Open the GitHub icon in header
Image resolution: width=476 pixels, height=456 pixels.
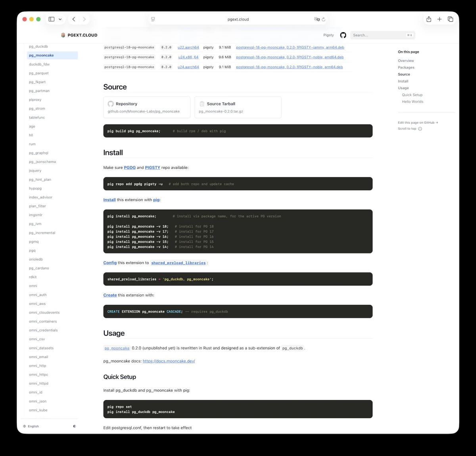pyautogui.click(x=343, y=35)
